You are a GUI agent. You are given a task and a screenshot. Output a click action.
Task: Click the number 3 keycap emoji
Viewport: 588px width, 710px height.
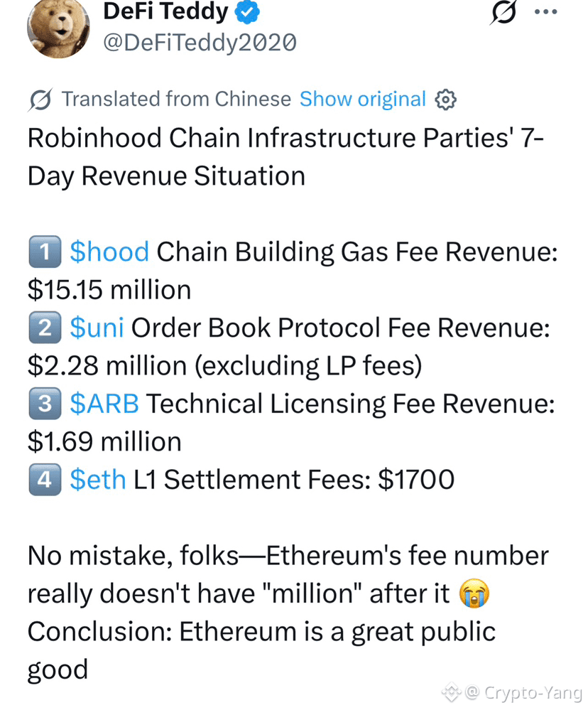(45, 404)
